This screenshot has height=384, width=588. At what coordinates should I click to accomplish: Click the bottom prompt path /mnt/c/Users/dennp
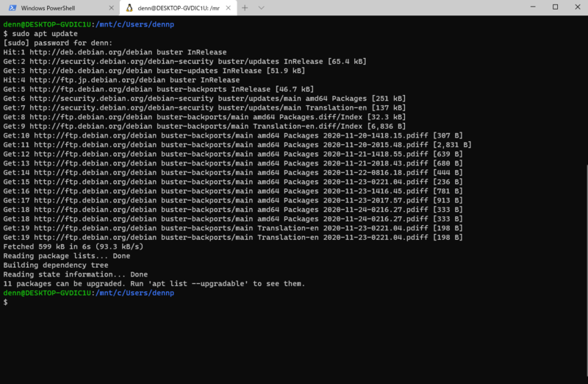(135, 293)
